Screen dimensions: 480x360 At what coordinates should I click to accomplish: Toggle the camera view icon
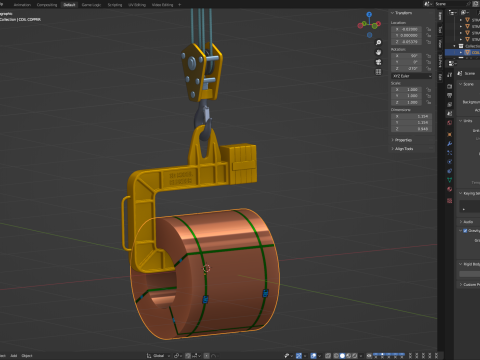click(x=378, y=62)
